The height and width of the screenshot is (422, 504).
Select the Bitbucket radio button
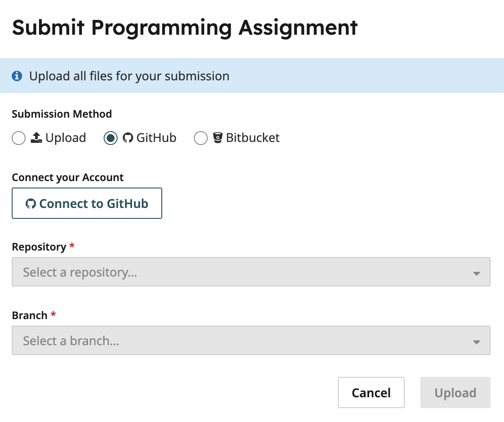tap(201, 138)
